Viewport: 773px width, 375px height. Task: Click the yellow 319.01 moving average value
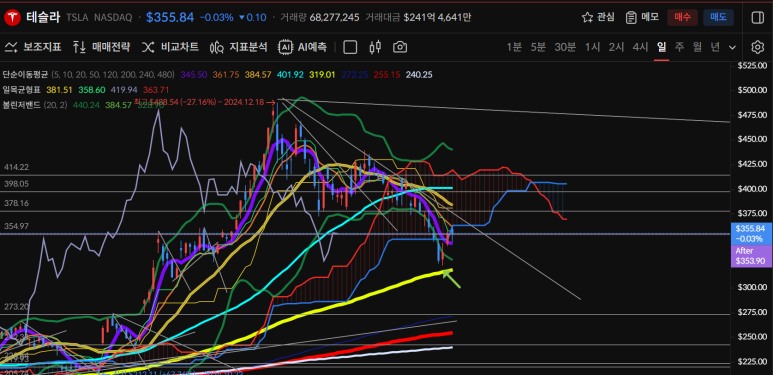[x=322, y=75]
